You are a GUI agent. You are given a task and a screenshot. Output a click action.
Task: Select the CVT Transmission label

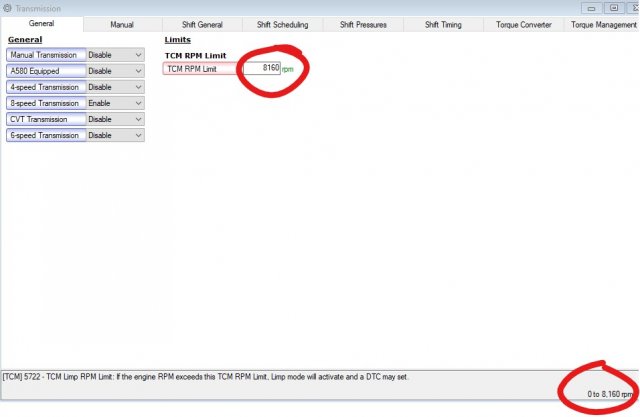(x=46, y=119)
